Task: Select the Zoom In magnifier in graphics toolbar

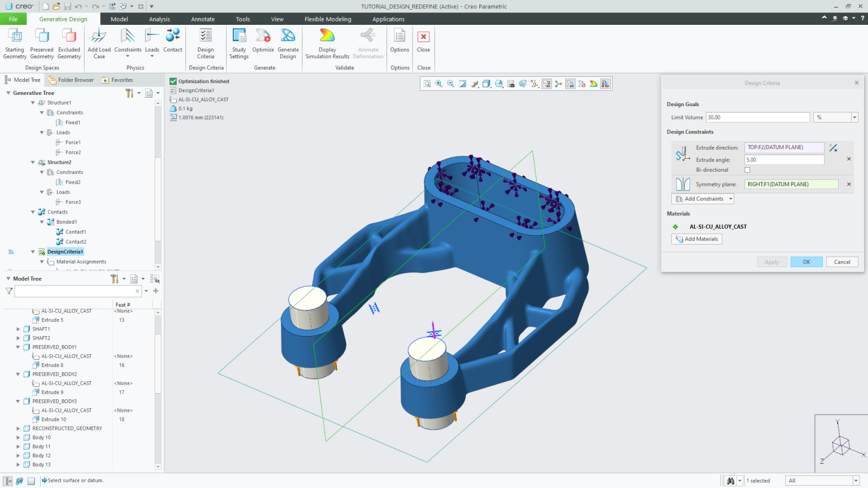Action: [439, 83]
